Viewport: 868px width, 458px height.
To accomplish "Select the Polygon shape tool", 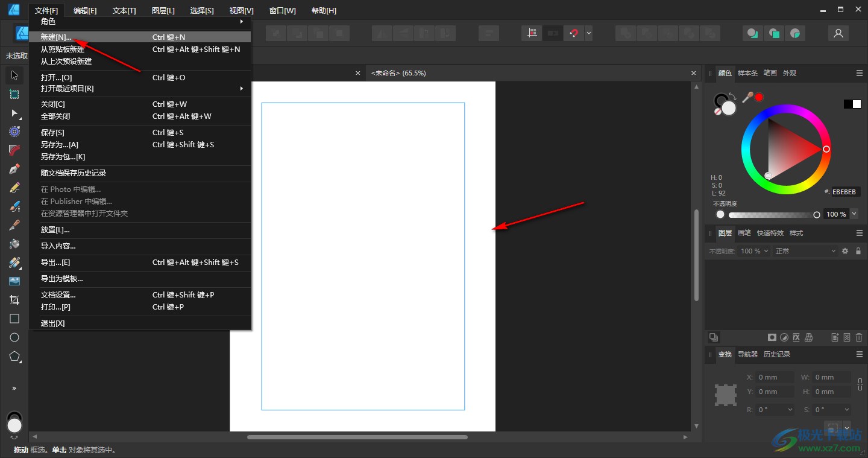I will [14, 356].
